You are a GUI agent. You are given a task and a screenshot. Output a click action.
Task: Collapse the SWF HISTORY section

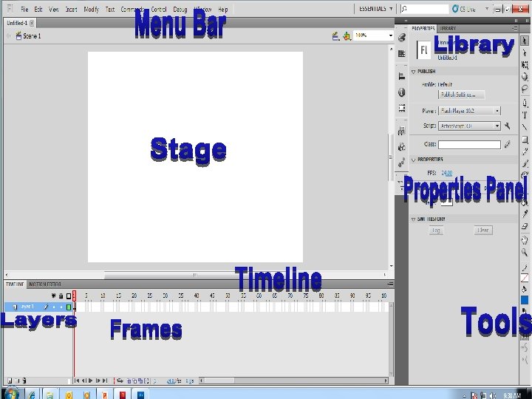pyautogui.click(x=413, y=219)
